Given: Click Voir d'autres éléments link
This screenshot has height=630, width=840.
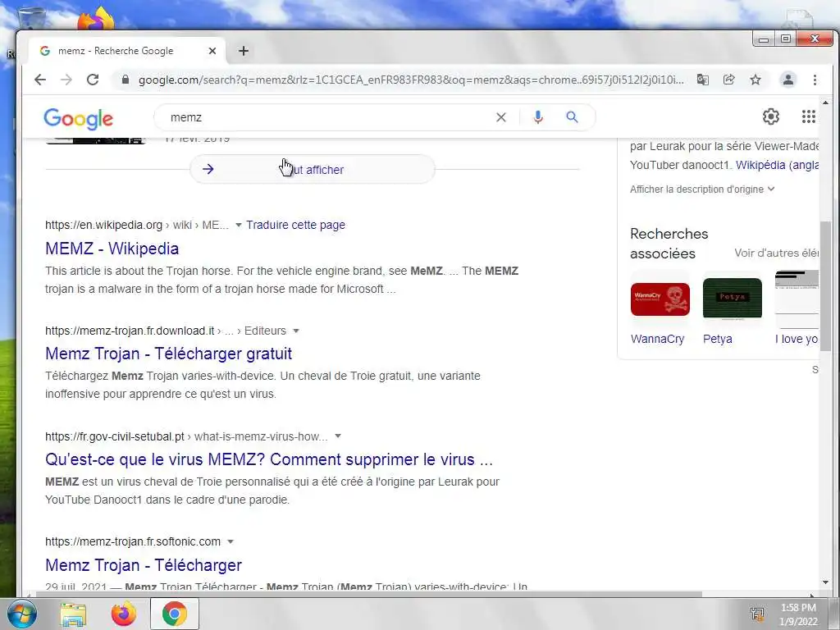Looking at the screenshot, I should 776,253.
